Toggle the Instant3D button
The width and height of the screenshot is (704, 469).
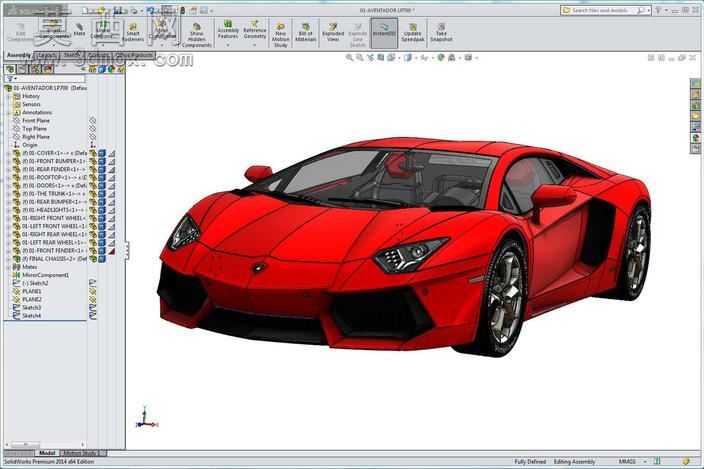coord(384,31)
